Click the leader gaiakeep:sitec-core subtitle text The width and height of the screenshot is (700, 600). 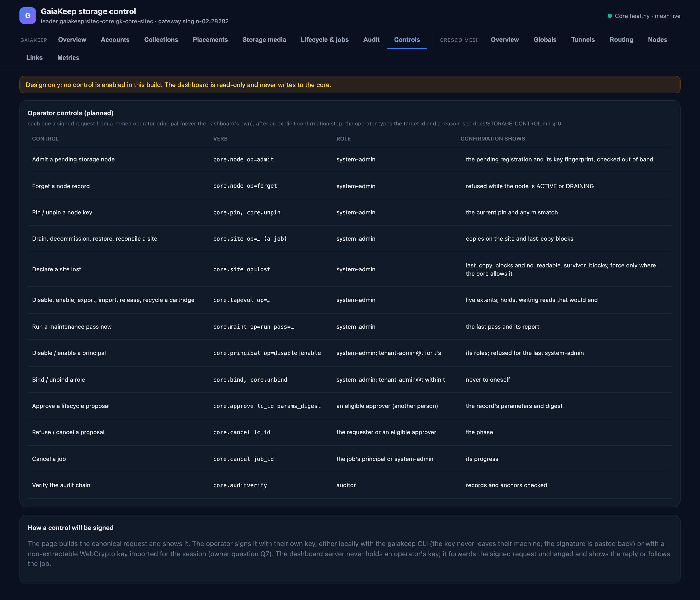coord(135,21)
